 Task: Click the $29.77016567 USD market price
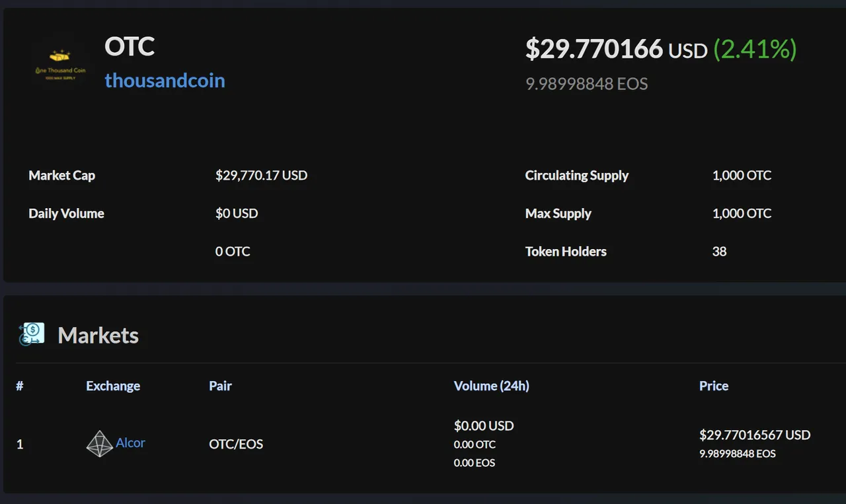[755, 435]
